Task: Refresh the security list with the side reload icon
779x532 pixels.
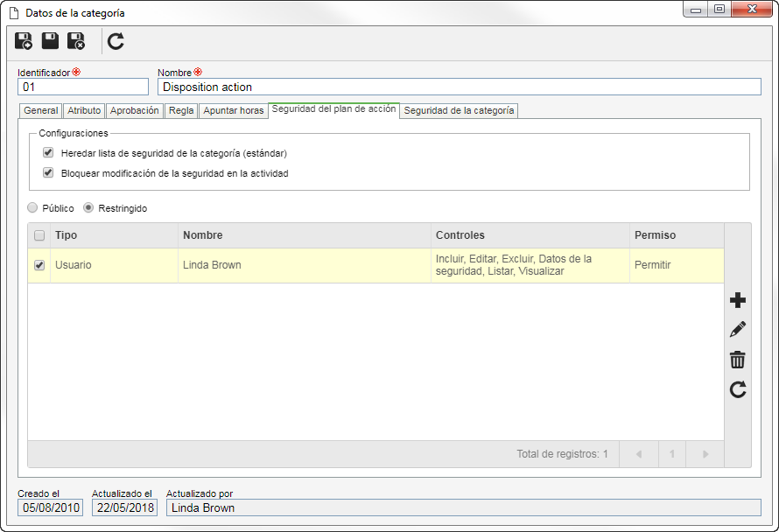Action: (x=738, y=389)
